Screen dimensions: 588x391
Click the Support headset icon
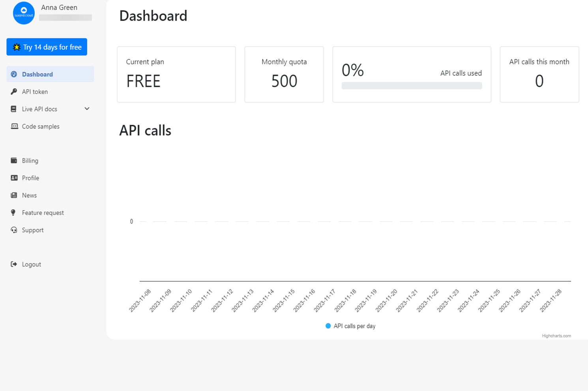(x=14, y=230)
